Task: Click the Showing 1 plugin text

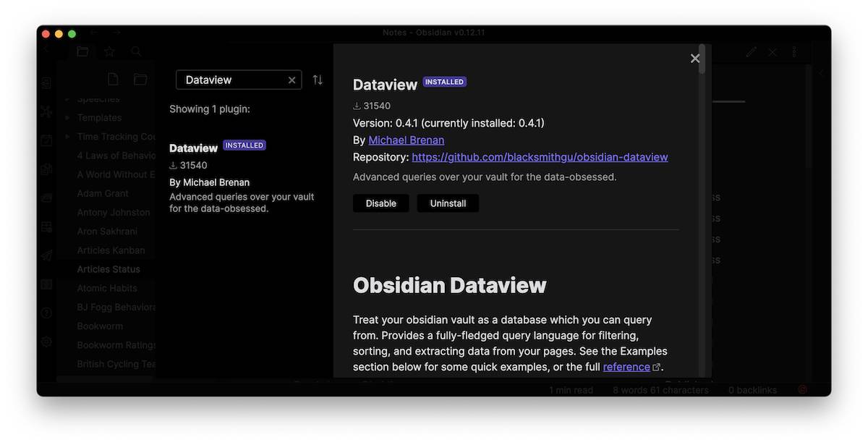Action: [210, 109]
